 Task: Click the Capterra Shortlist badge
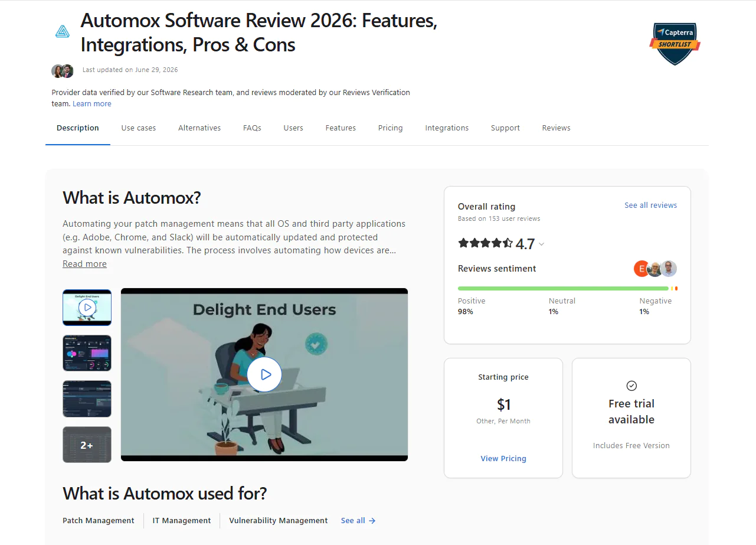click(x=675, y=43)
